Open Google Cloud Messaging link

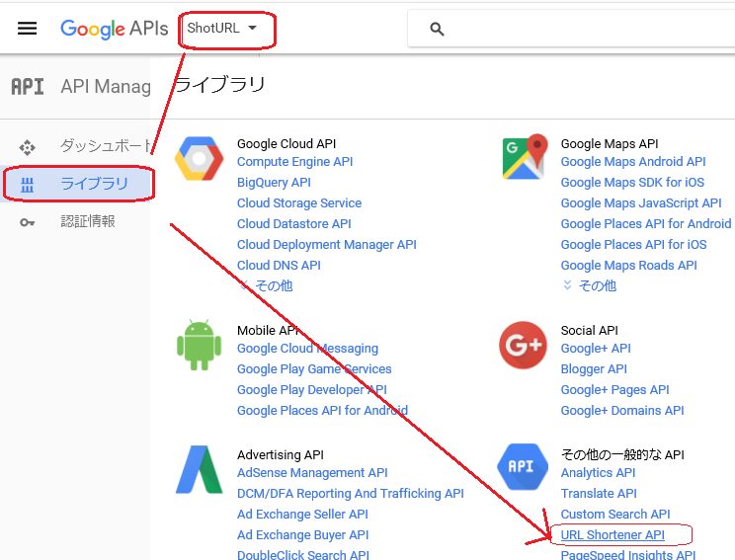coord(307,349)
